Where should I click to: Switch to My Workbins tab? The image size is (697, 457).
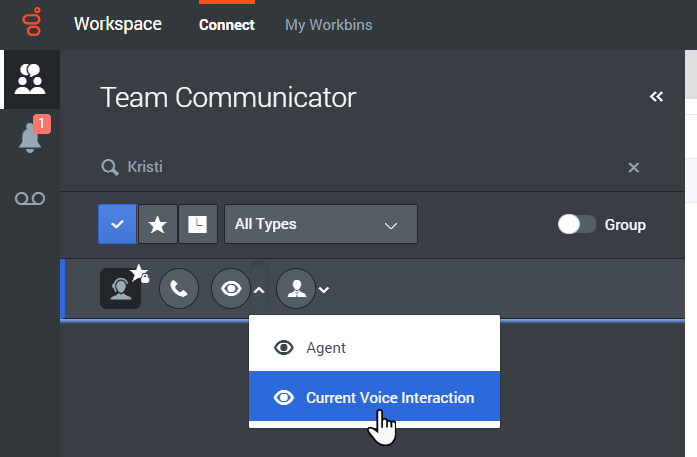pos(328,25)
